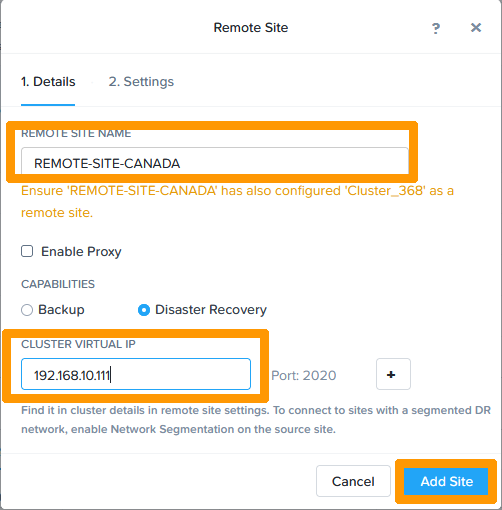Click the Enable Proxy label text

(81, 252)
